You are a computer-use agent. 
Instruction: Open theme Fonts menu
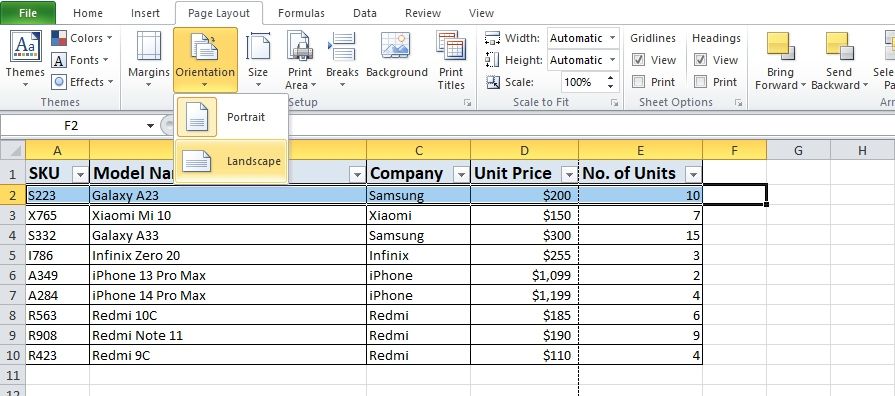pyautogui.click(x=80, y=60)
